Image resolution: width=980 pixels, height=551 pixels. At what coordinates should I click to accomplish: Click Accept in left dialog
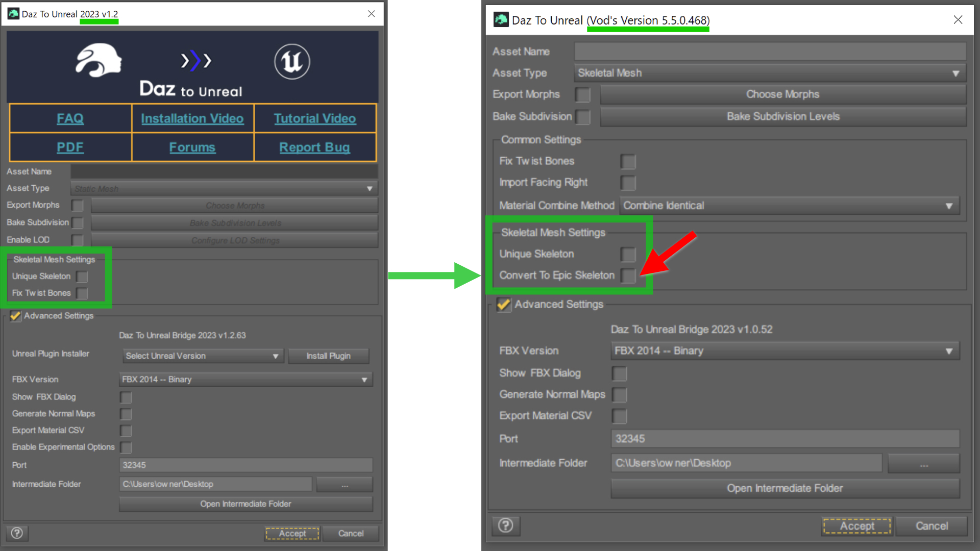pyautogui.click(x=292, y=534)
